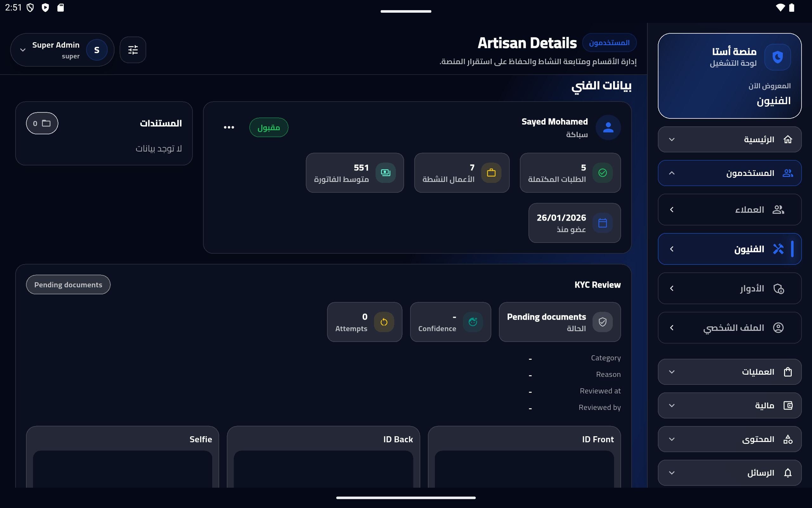Click the home icon next to الرئيسية
This screenshot has width=812, height=508.
coord(788,139)
